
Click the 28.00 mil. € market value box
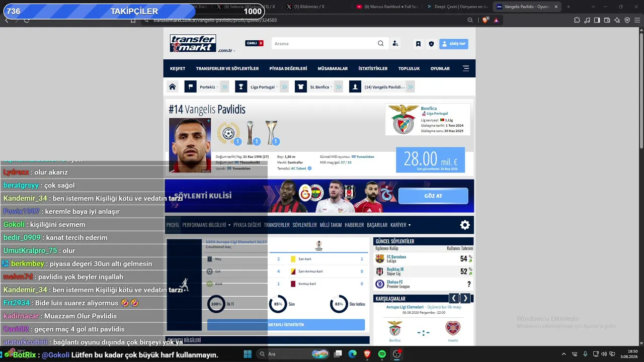click(430, 160)
